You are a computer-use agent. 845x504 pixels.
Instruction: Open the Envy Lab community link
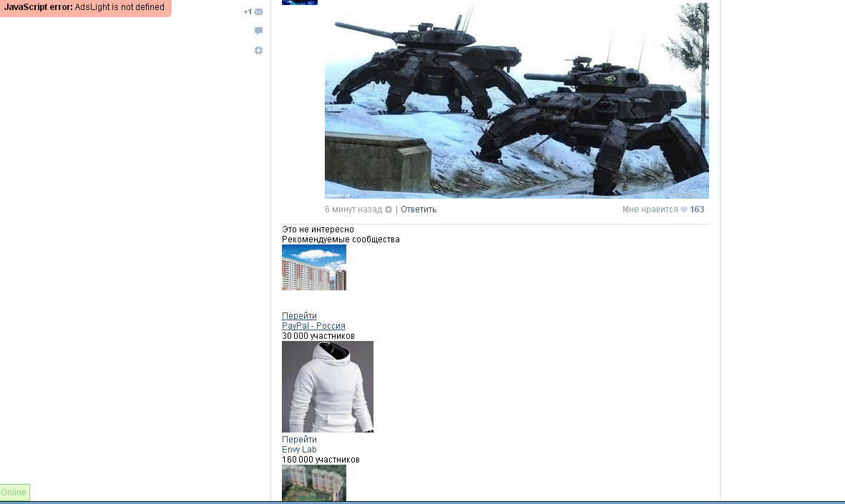pos(299,450)
